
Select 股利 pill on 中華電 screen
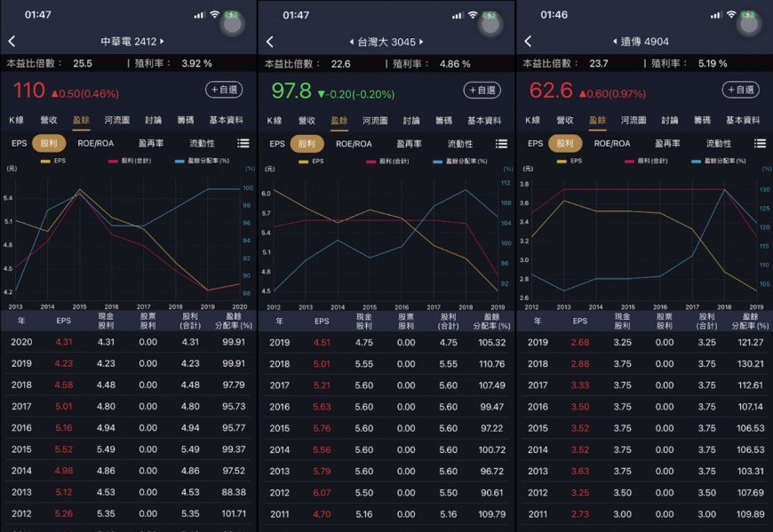click(x=49, y=143)
